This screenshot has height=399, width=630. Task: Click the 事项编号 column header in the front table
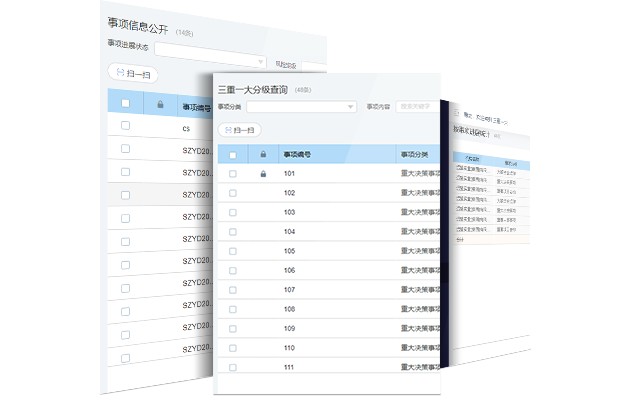tap(297, 155)
